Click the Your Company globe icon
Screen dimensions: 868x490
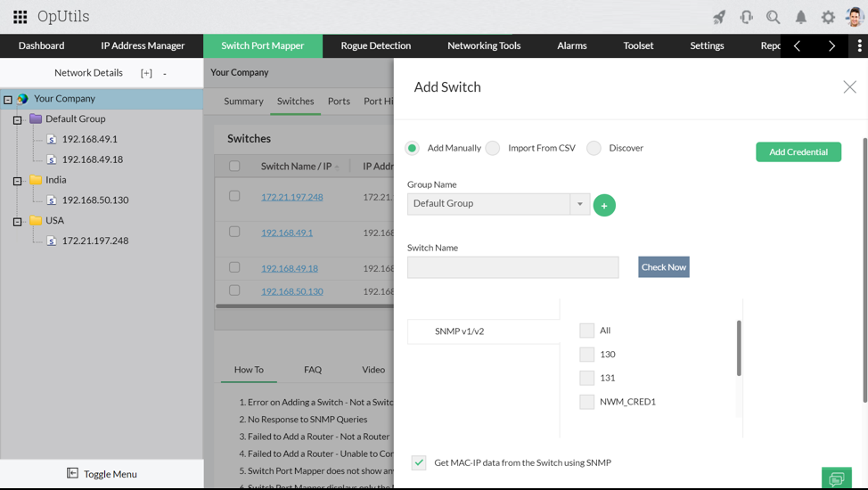point(22,99)
